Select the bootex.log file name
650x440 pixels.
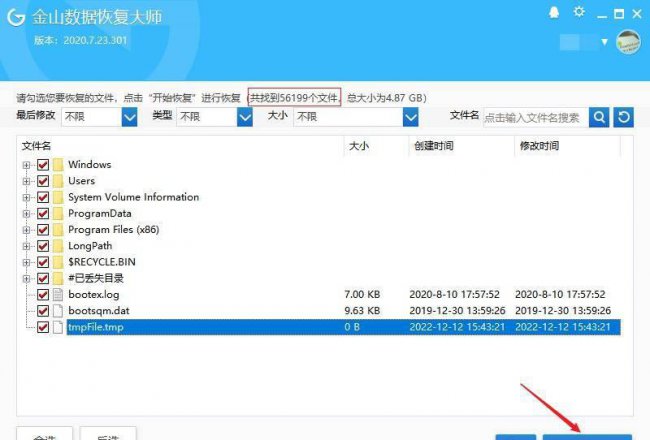94,295
